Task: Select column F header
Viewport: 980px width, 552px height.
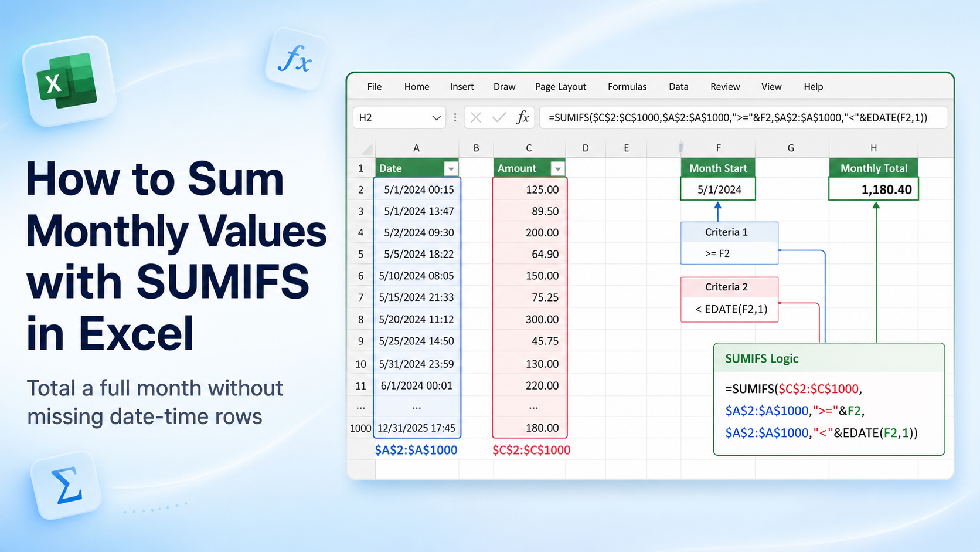Action: 718,148
